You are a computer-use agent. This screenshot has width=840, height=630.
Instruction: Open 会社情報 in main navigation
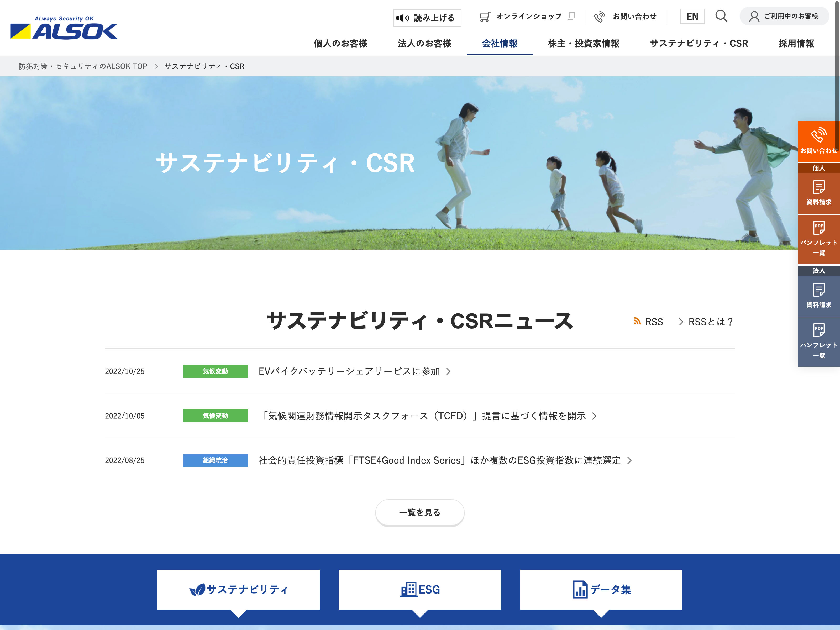click(x=499, y=43)
